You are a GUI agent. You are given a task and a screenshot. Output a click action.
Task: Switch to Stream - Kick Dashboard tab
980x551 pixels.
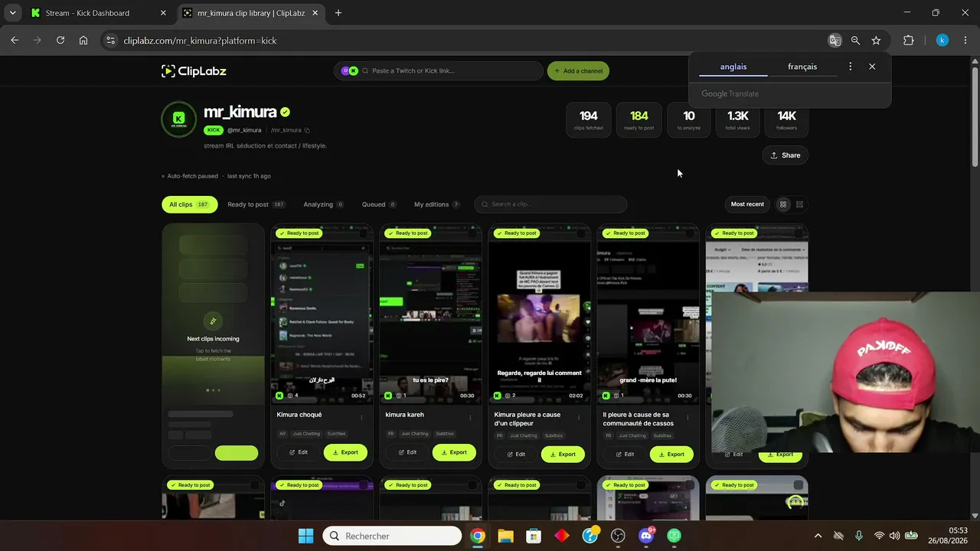pyautogui.click(x=99, y=13)
